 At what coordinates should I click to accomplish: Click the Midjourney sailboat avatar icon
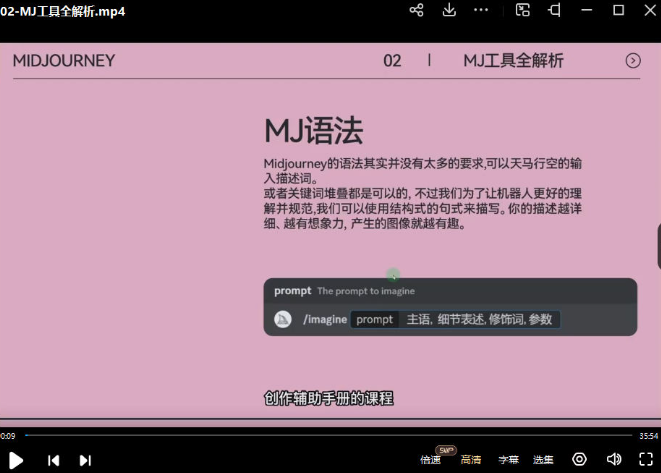tap(283, 320)
